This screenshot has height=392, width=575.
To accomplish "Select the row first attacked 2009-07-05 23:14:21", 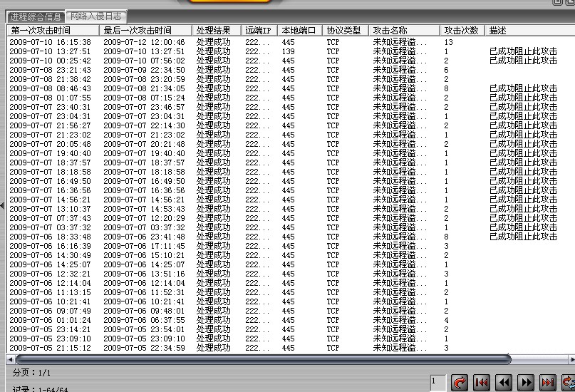I will (x=291, y=329).
